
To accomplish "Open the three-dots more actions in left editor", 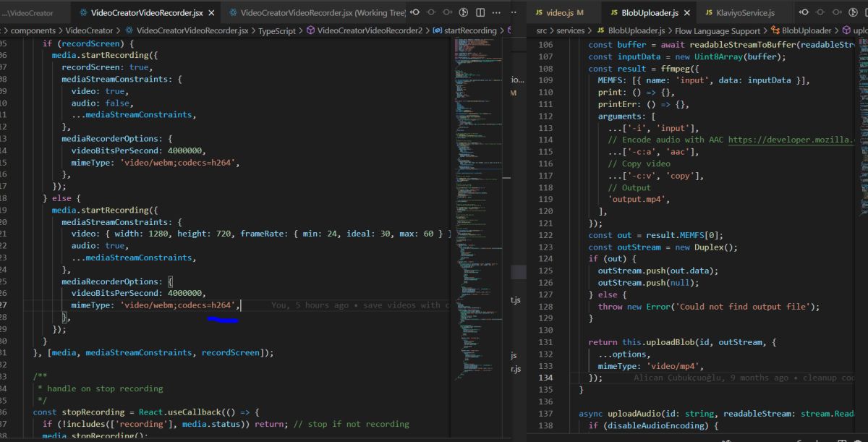I will (496, 12).
